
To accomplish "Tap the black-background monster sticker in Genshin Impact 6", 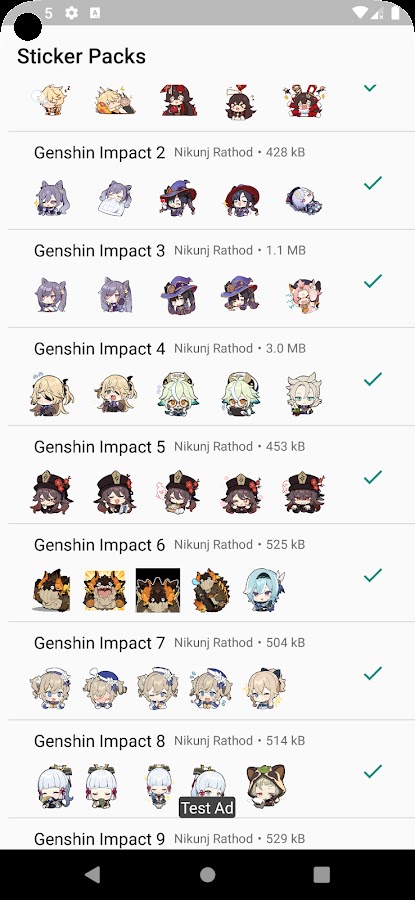I will pos(158,590).
